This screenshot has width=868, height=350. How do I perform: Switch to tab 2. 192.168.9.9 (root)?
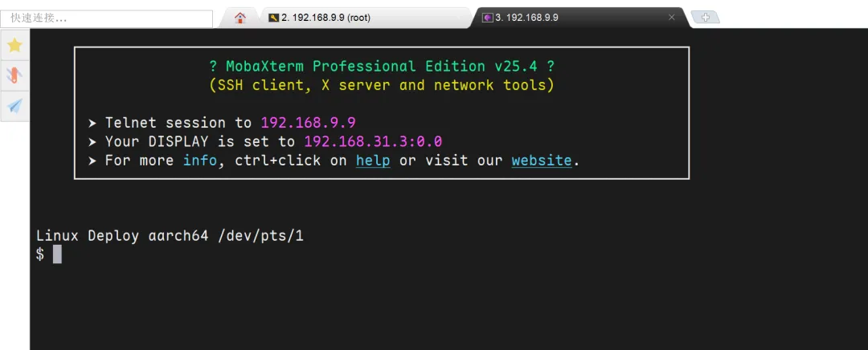[366, 18]
